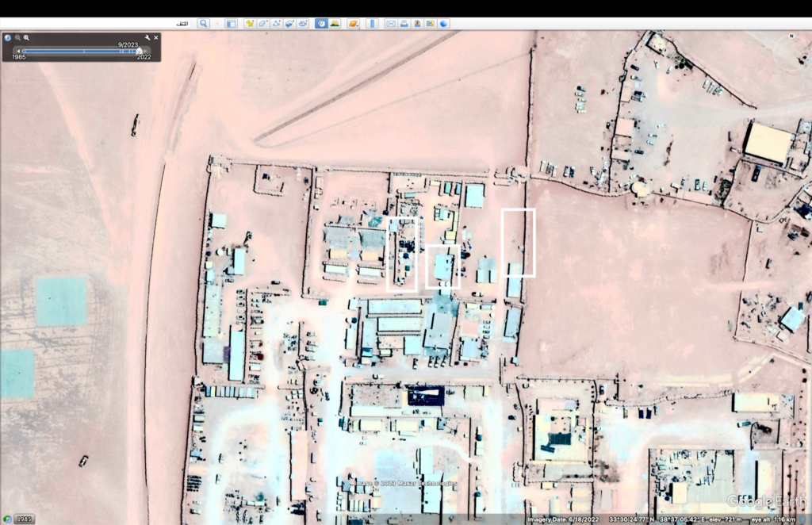Click the 1985 historical imagery button at bottom-left
Viewport: 812px width, 525px height.
click(24, 519)
